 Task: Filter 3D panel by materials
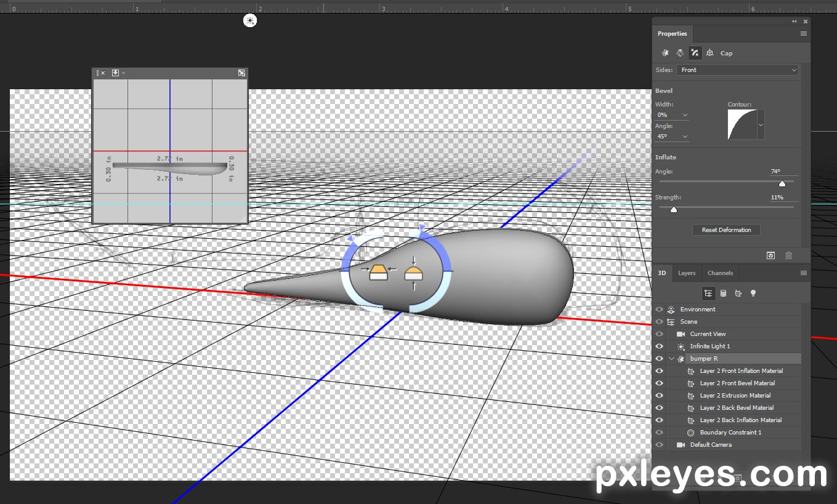738,294
